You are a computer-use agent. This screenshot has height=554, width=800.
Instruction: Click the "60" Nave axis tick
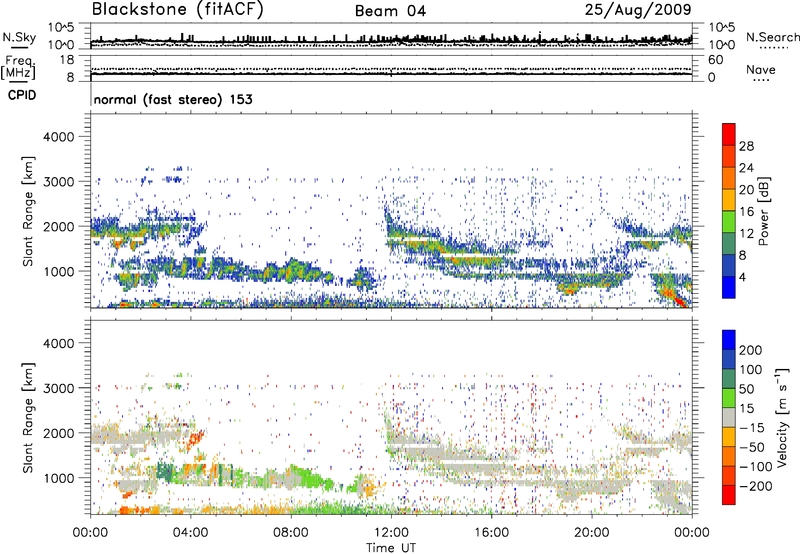[x=715, y=60]
